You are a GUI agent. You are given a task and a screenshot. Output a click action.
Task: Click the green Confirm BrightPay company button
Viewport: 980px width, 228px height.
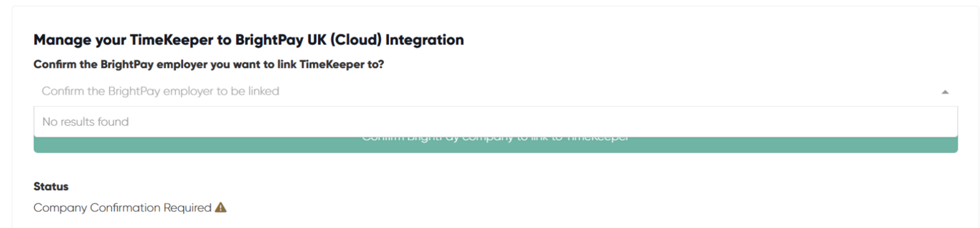click(496, 145)
